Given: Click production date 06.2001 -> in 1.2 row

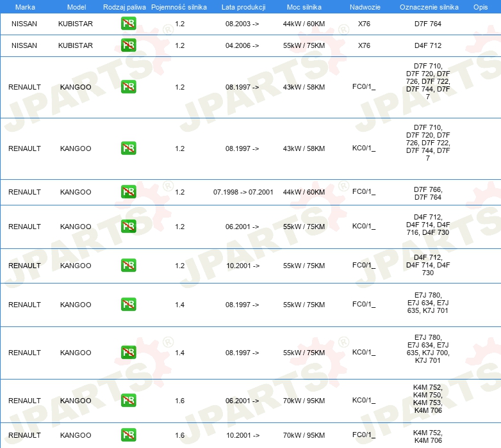Looking at the screenshot, I should click(242, 227).
